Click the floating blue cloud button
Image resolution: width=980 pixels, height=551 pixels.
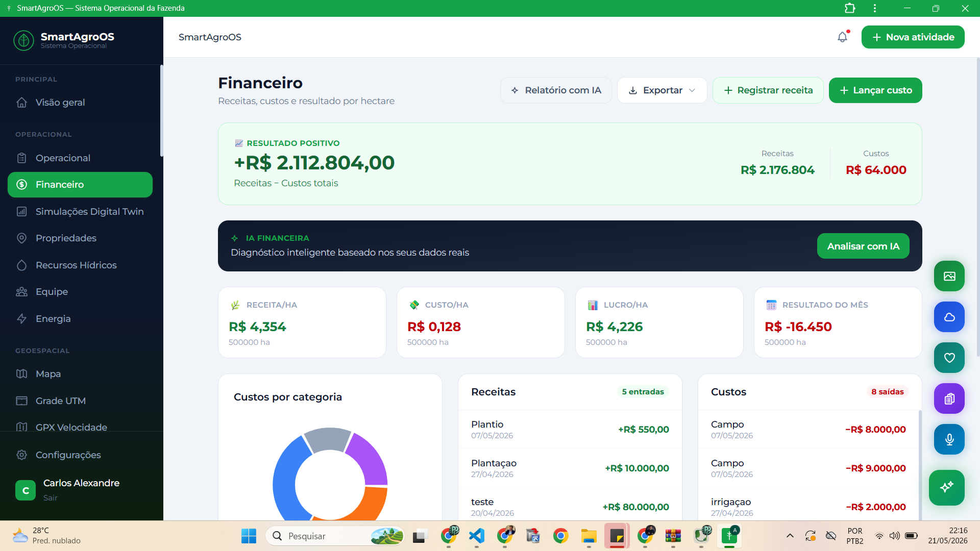[949, 317]
